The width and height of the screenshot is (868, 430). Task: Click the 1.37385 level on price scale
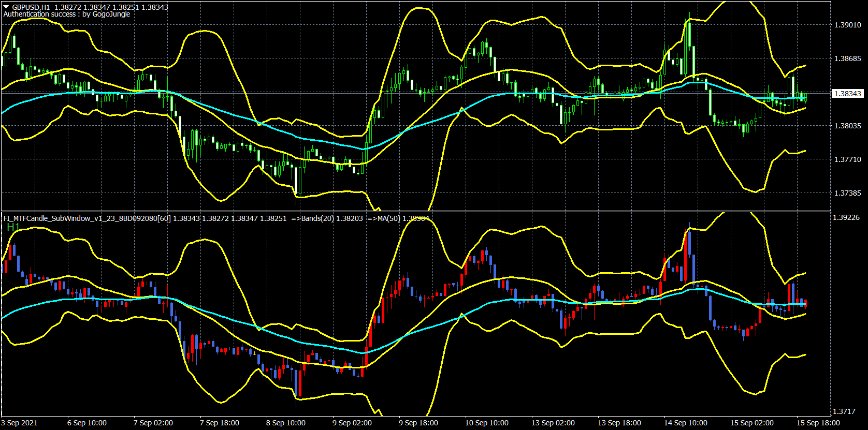point(848,193)
